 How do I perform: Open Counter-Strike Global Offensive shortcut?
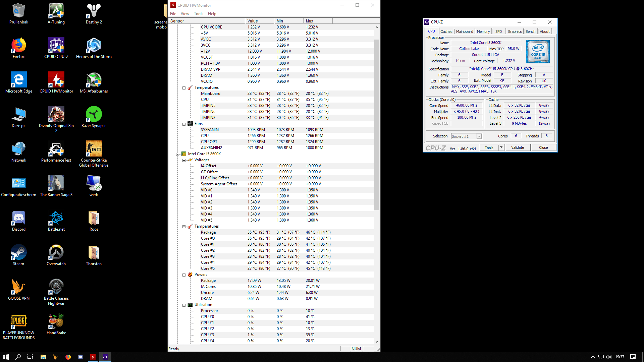pos(94,154)
